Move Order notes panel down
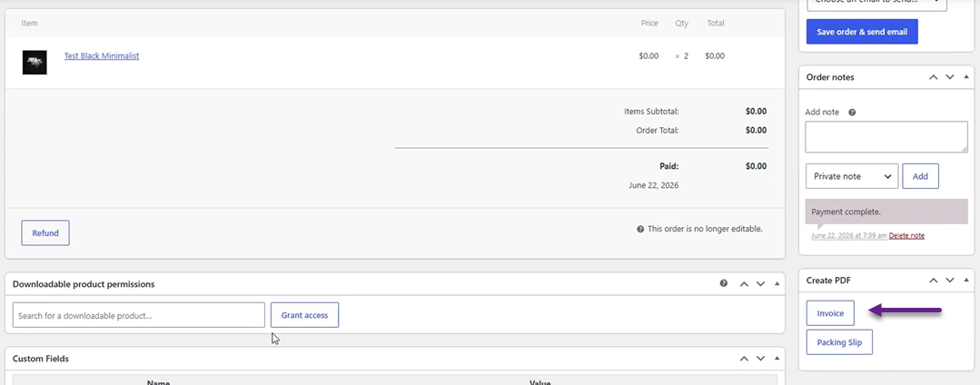Image resolution: width=980 pixels, height=385 pixels. pyautogui.click(x=950, y=77)
